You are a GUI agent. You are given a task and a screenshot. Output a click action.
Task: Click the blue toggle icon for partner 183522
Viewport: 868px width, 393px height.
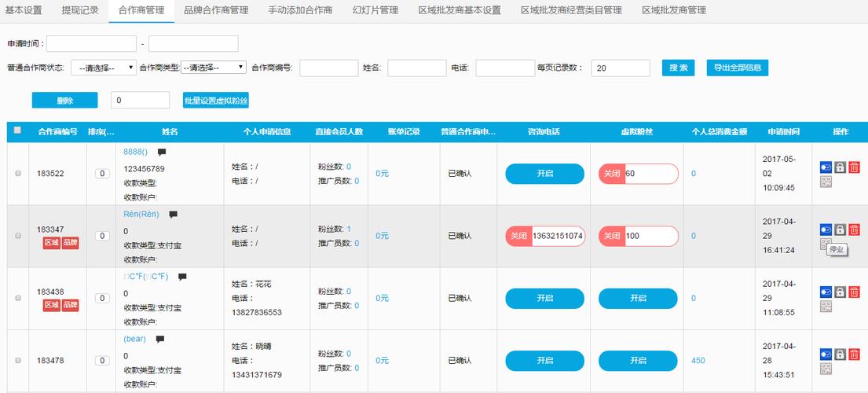click(826, 167)
